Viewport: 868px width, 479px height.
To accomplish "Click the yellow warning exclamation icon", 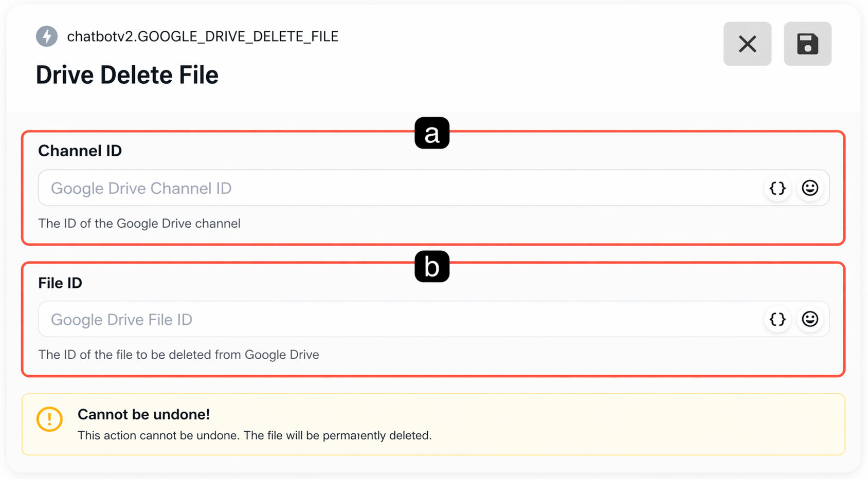I will (50, 419).
